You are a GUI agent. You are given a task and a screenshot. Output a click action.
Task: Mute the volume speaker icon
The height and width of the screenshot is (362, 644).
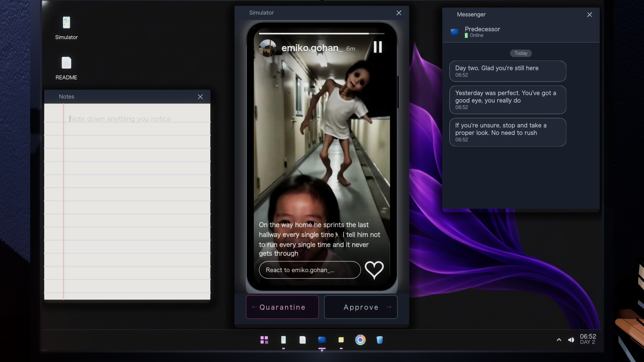pos(571,340)
